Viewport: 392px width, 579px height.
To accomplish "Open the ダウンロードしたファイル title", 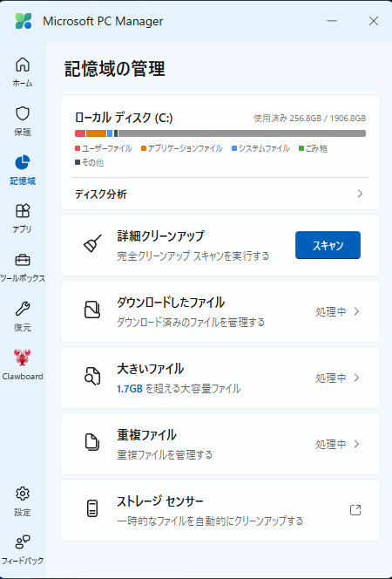I will pos(171,303).
